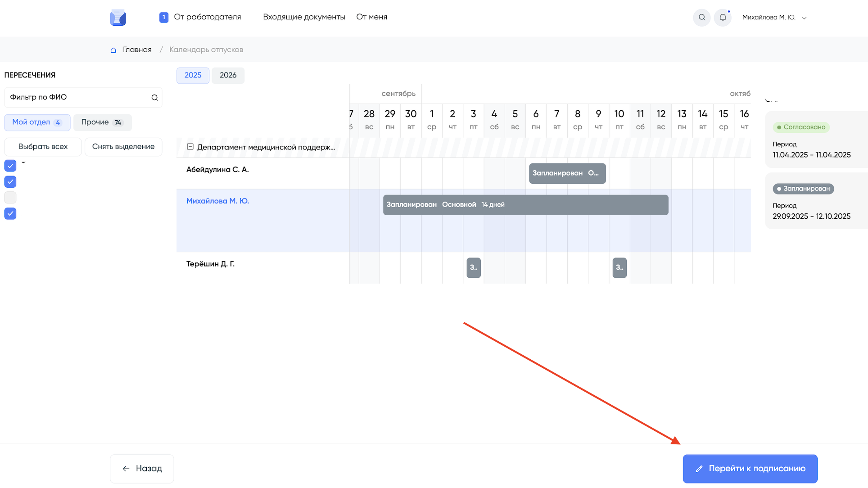Click Терёшин's vacation block on October 10
This screenshot has height=488, width=868.
pyautogui.click(x=619, y=268)
